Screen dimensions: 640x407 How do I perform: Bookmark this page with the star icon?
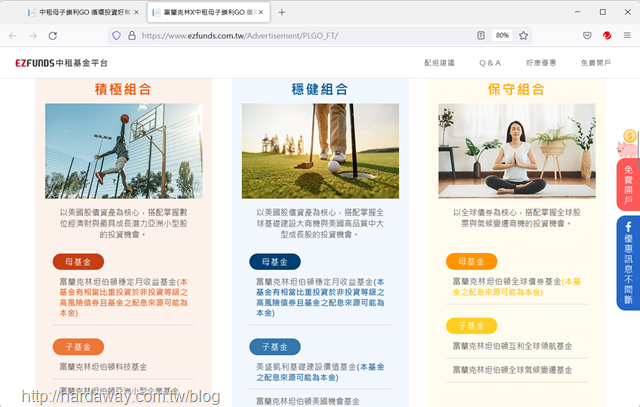pyautogui.click(x=523, y=36)
